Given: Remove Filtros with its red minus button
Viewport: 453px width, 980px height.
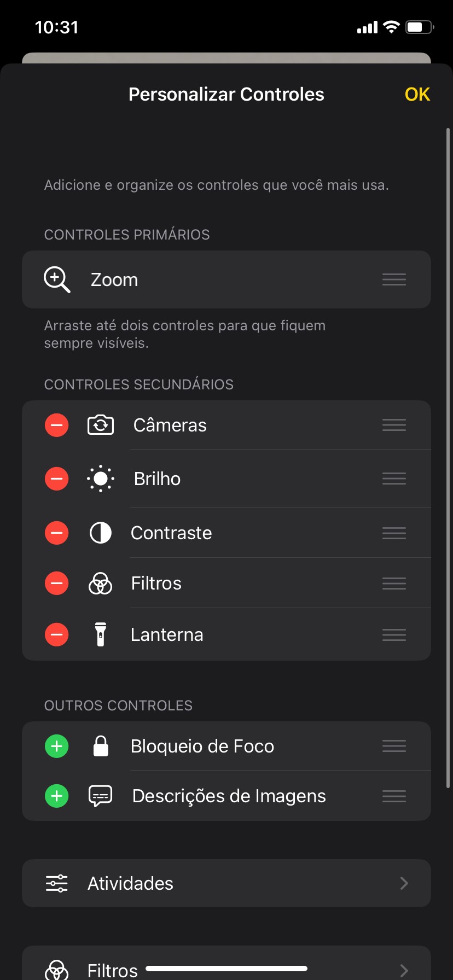Looking at the screenshot, I should [x=57, y=583].
